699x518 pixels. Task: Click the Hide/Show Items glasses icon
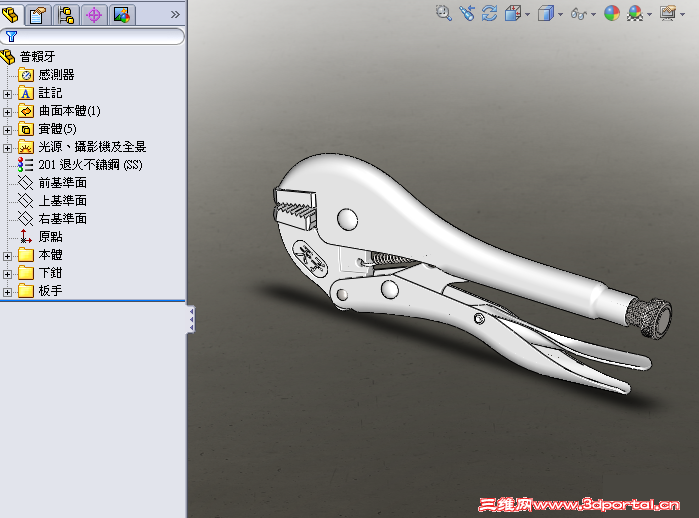(579, 14)
